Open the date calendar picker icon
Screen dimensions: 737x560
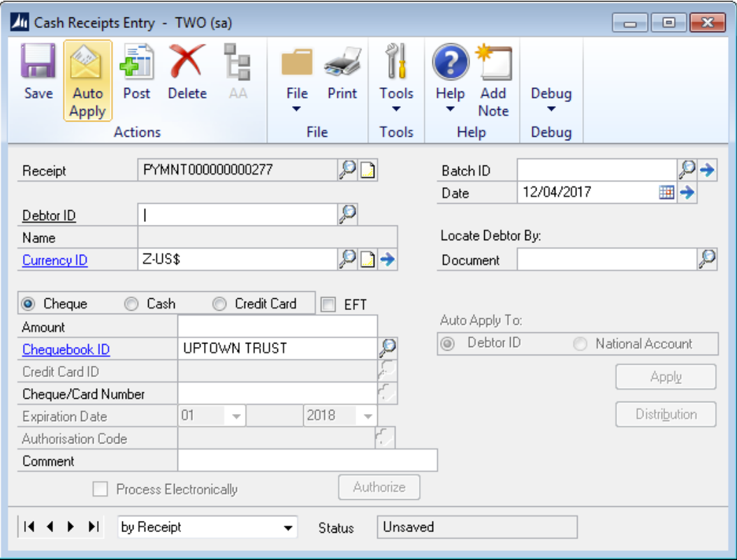pos(667,193)
